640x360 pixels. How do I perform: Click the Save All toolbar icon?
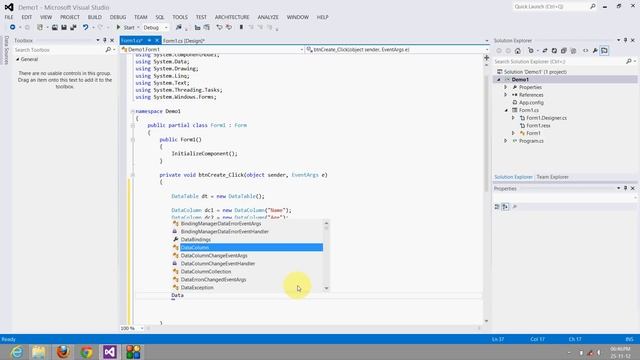(73, 27)
